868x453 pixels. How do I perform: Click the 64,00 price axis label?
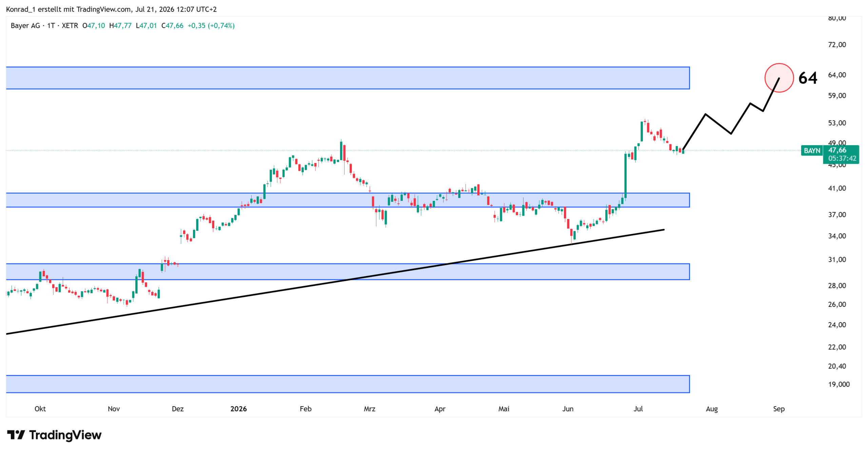click(x=837, y=75)
